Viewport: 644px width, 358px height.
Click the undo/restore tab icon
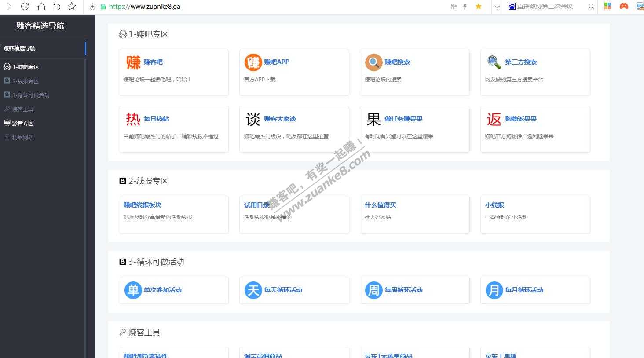57,7
